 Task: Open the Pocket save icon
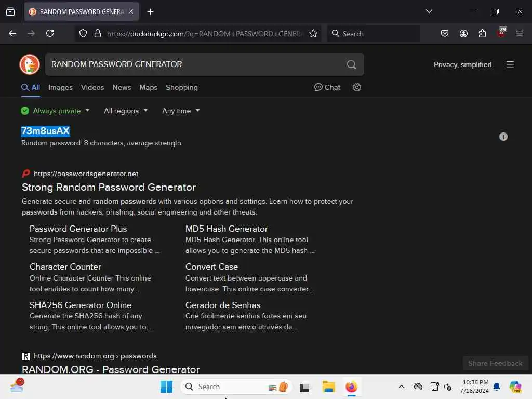tap(445, 33)
